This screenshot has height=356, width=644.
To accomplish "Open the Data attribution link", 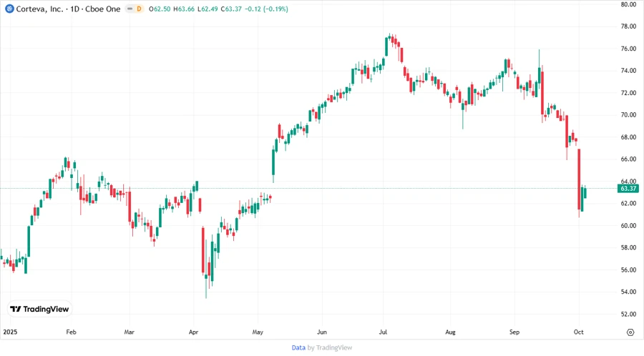I will point(298,347).
